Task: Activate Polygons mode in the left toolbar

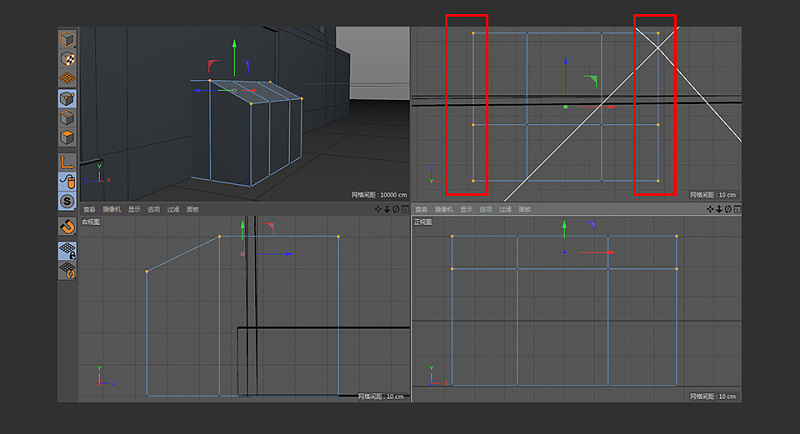Action: click(x=67, y=138)
